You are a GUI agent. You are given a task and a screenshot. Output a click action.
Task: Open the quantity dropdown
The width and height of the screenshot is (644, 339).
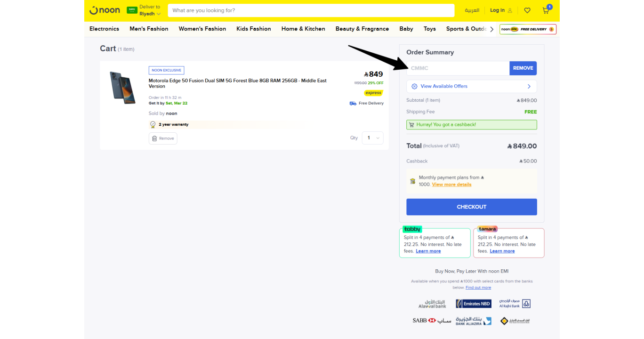(373, 138)
